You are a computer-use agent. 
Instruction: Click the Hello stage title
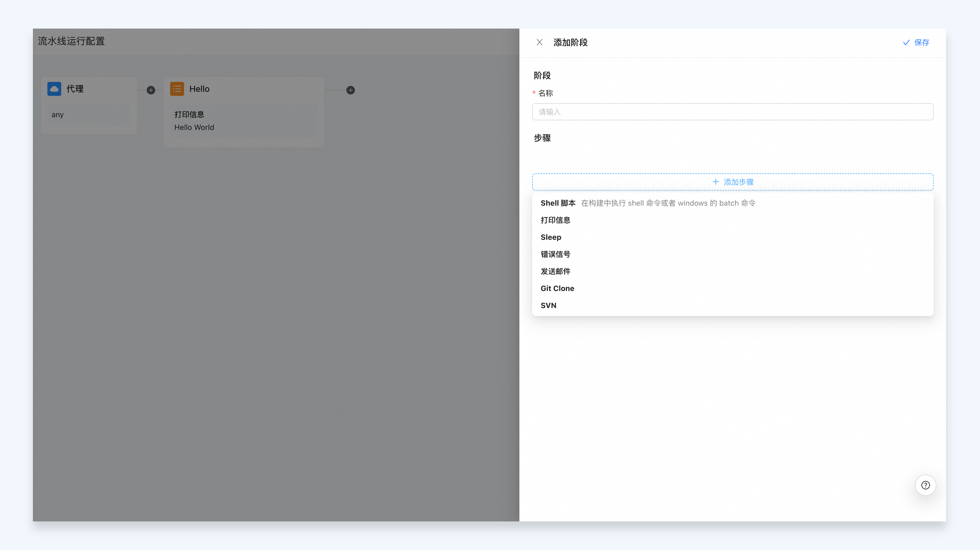click(199, 89)
